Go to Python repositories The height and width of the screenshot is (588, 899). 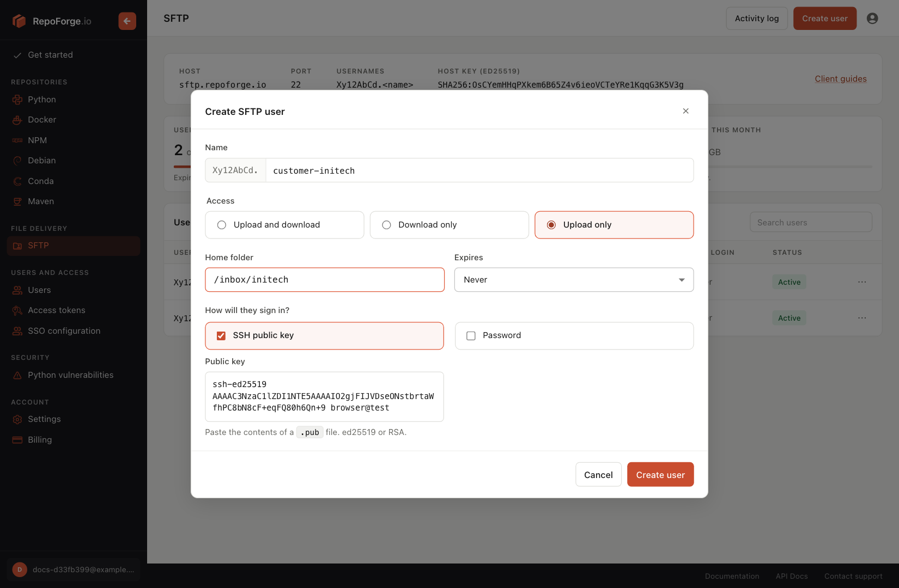[42, 100]
